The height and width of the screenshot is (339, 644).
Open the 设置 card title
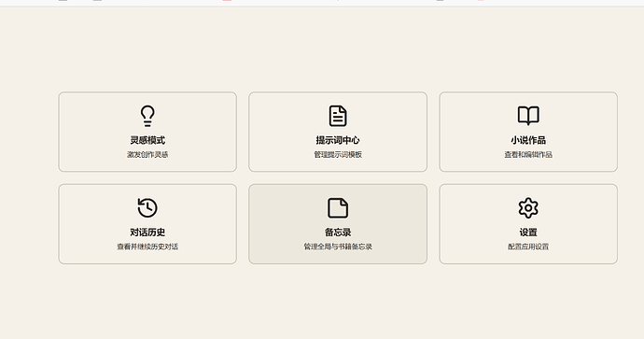coord(528,233)
